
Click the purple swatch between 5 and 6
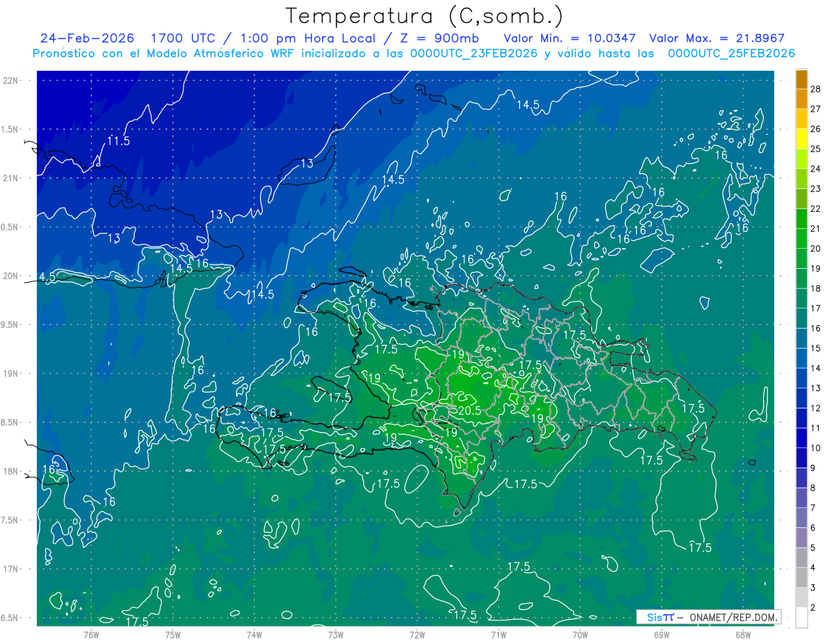tap(801, 538)
